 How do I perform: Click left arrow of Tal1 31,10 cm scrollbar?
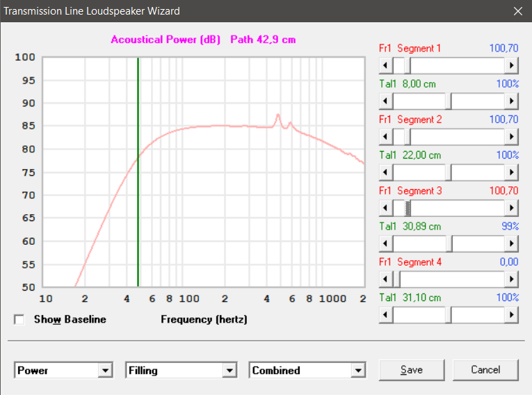tap(386, 315)
